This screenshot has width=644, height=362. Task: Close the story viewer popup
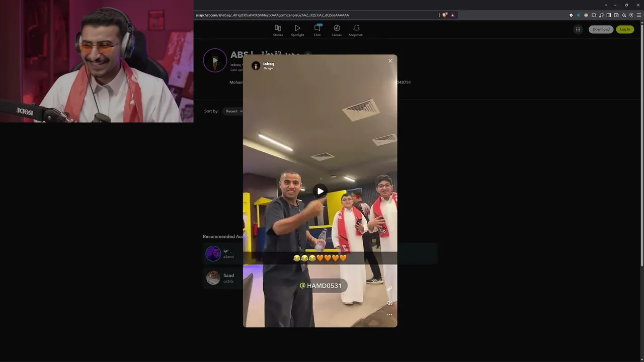coord(390,61)
